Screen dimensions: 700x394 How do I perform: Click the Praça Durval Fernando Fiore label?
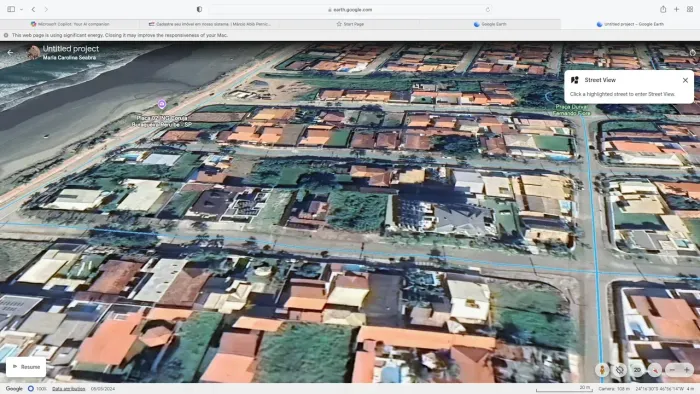(572, 110)
